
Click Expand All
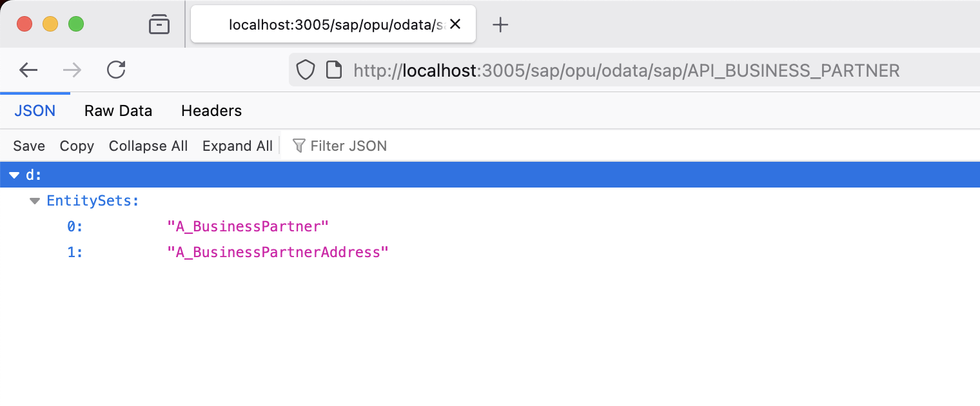click(x=237, y=146)
